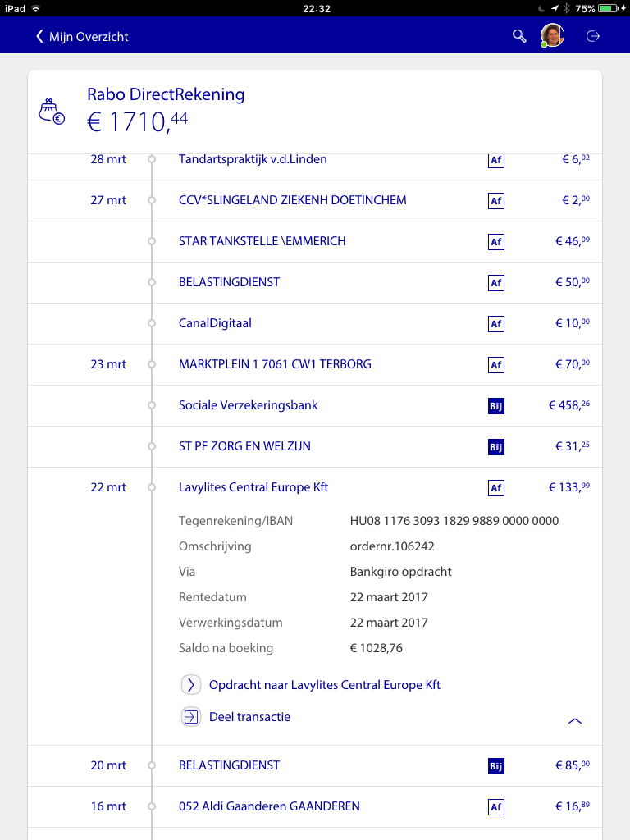Tap the Deel transactie share icon
Viewport: 630px width, 840px height.
tap(190, 717)
